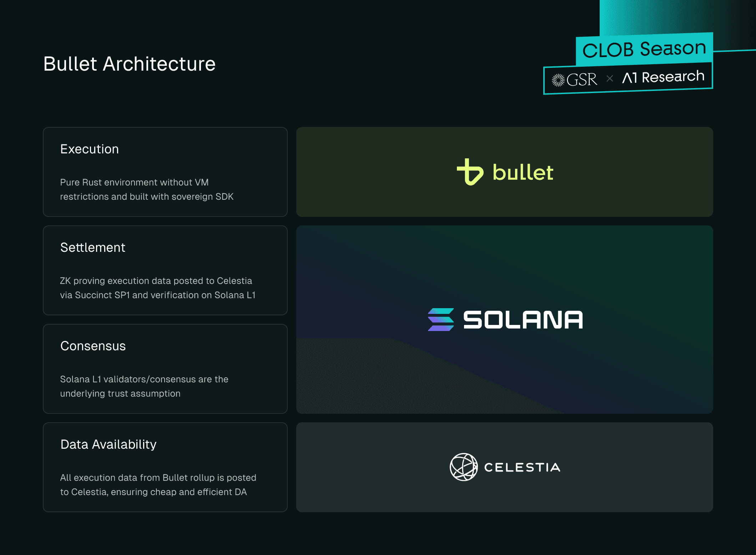Click the Celestia globe logo icon
The image size is (756, 555).
point(464,467)
